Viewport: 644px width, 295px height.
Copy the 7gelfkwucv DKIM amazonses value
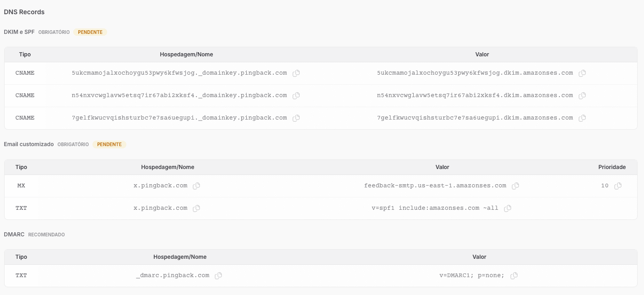tap(582, 118)
